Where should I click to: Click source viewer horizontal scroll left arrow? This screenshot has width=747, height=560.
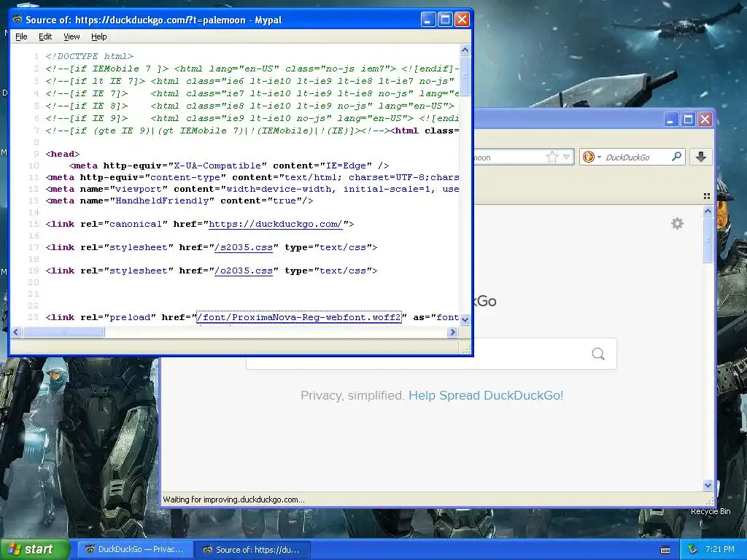click(x=16, y=332)
